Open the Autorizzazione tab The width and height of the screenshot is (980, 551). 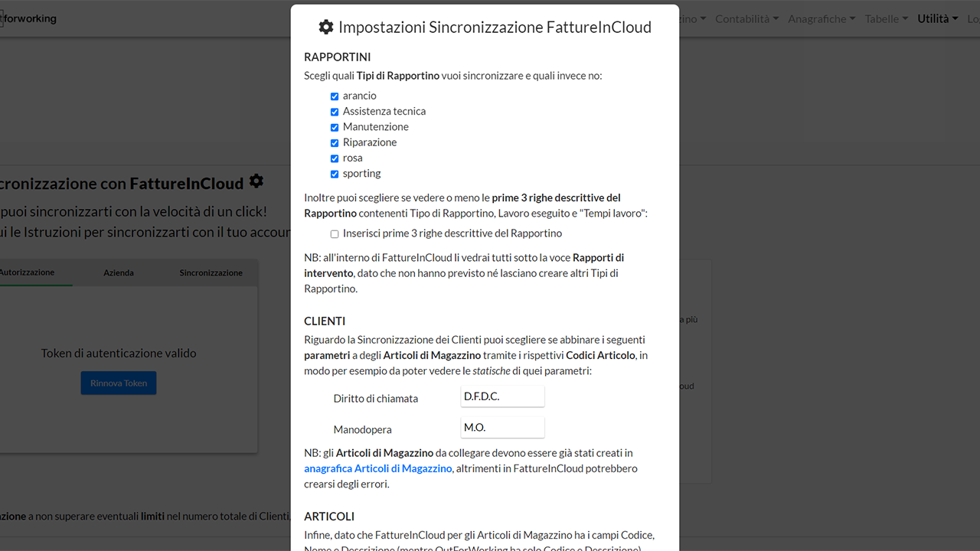pyautogui.click(x=28, y=273)
